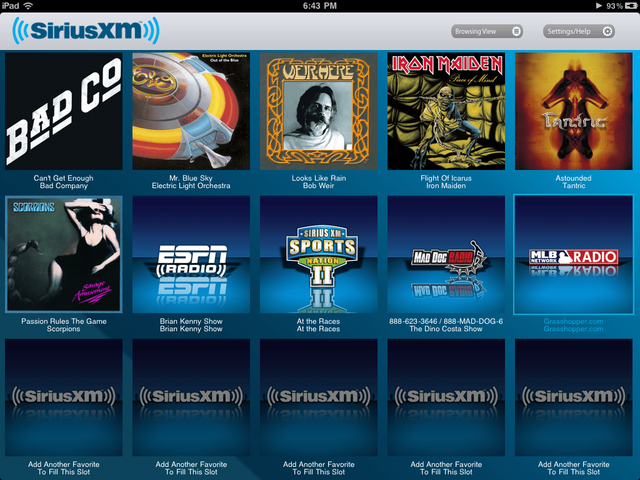Select the Scorpions Savage Amusement cover
This screenshot has height=480, width=640.
[x=64, y=254]
